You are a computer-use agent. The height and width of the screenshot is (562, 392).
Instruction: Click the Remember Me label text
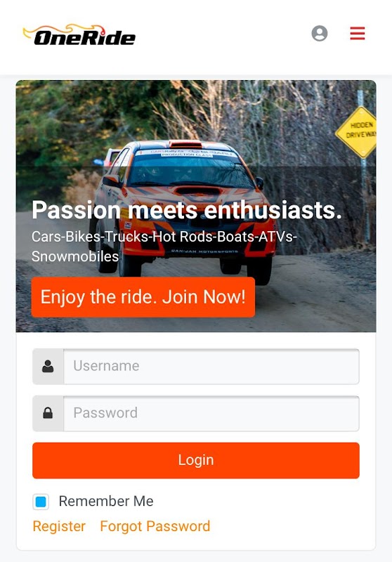click(106, 501)
